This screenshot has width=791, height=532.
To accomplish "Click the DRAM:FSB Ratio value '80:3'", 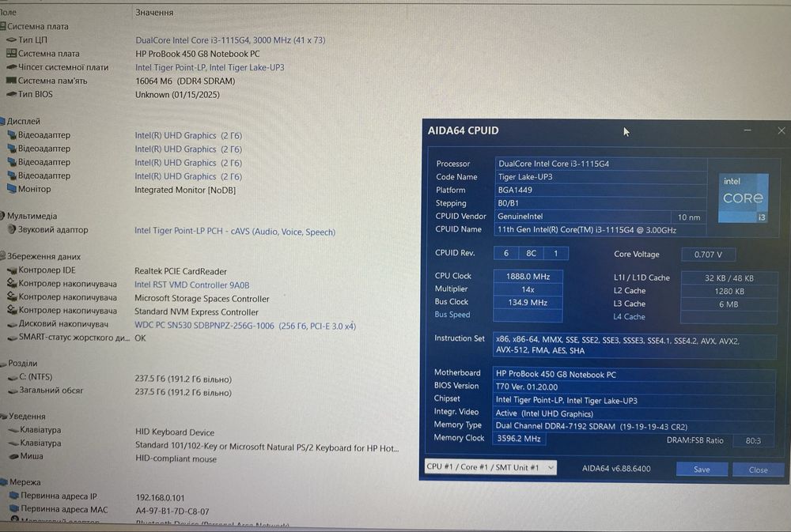I will pos(753,441).
